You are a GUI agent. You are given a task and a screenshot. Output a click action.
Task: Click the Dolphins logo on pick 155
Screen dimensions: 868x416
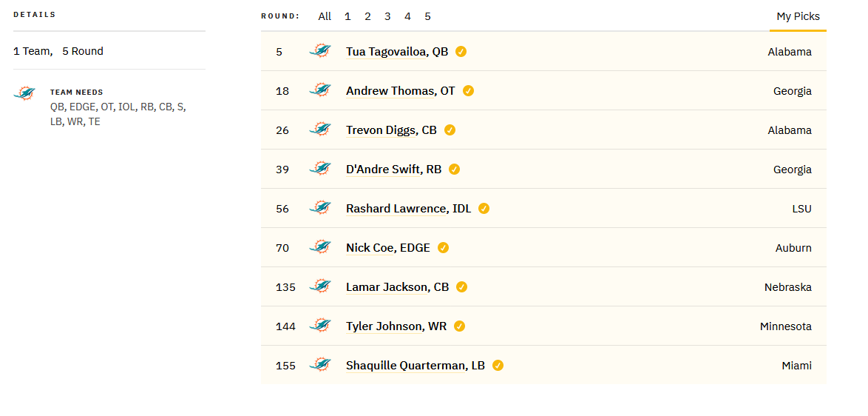320,364
